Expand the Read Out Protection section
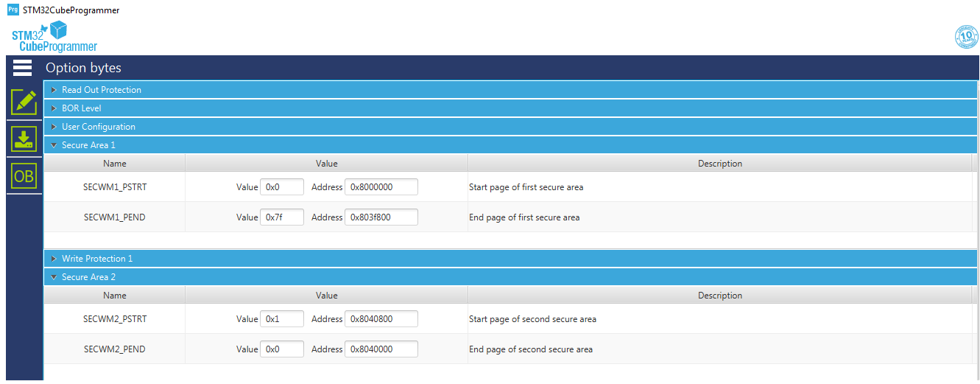This screenshot has width=980, height=384. tap(511, 90)
